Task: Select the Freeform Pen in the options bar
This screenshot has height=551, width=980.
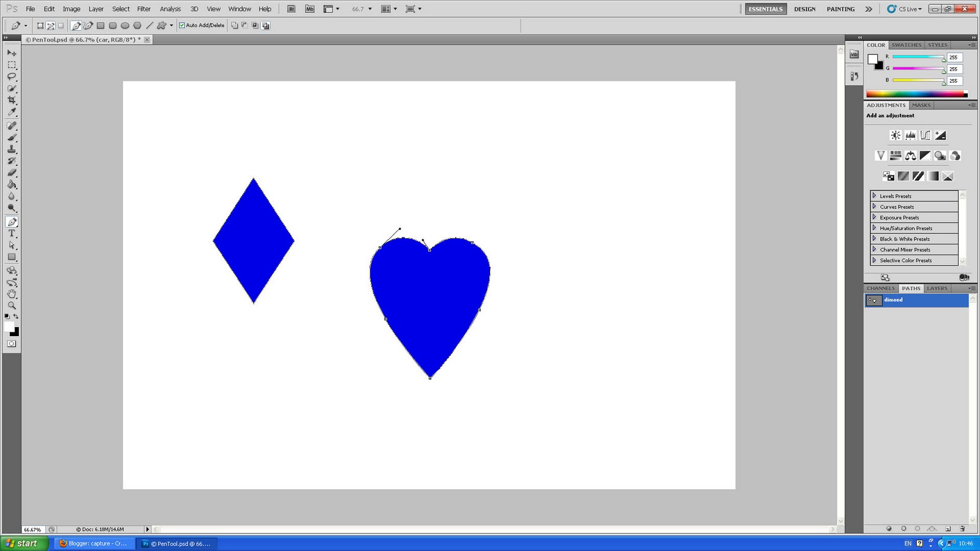Action: [x=88, y=25]
